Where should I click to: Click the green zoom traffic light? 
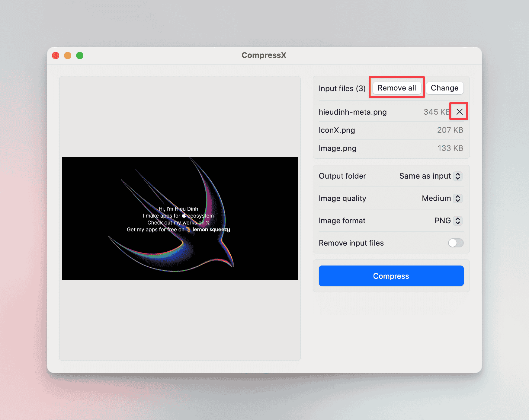tap(80, 56)
